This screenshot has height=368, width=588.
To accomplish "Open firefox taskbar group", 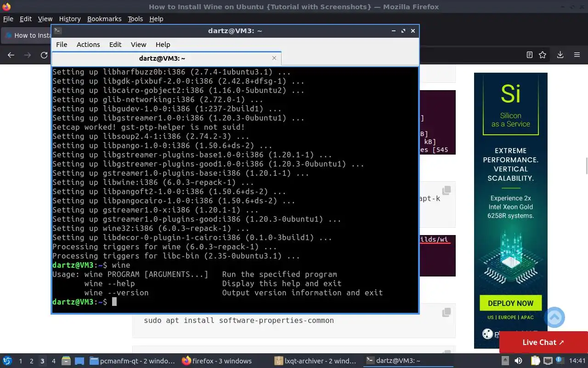I will point(224,361).
